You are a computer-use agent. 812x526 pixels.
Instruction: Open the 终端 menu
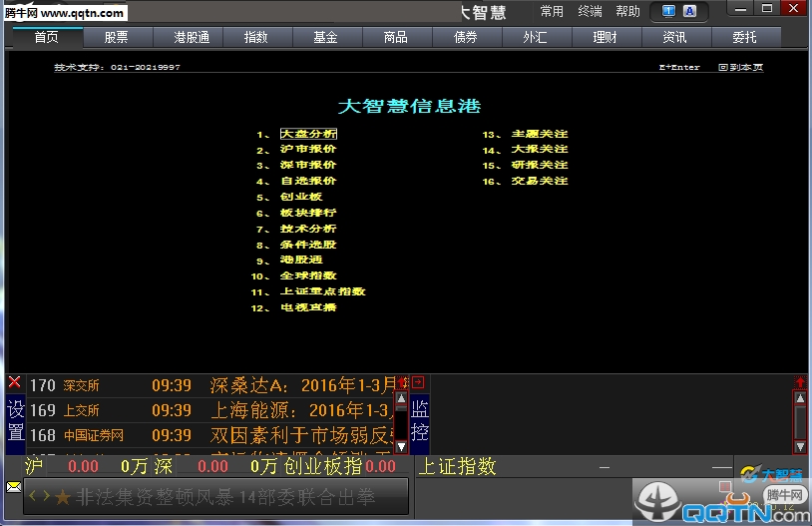[590, 11]
